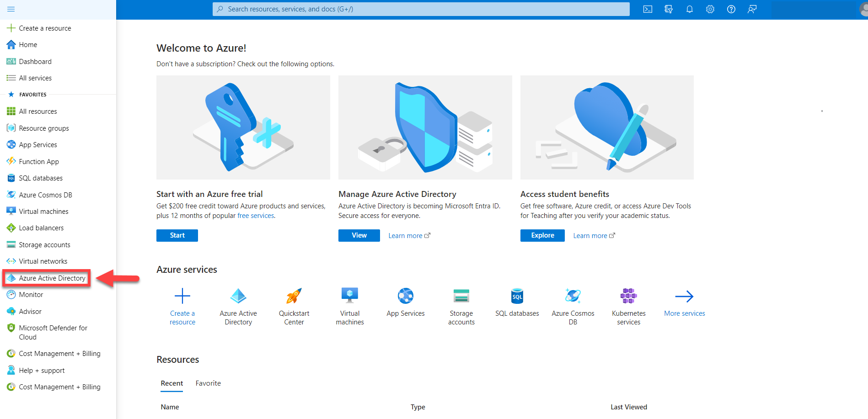Viewport: 868px width, 419px height.
Task: Open Storage accounts service tile
Action: point(461,306)
